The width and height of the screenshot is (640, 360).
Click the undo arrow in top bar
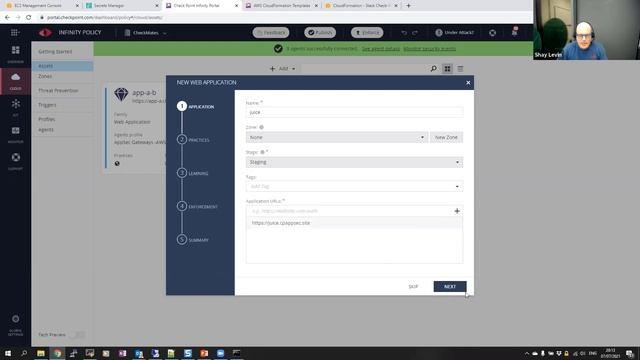point(404,33)
